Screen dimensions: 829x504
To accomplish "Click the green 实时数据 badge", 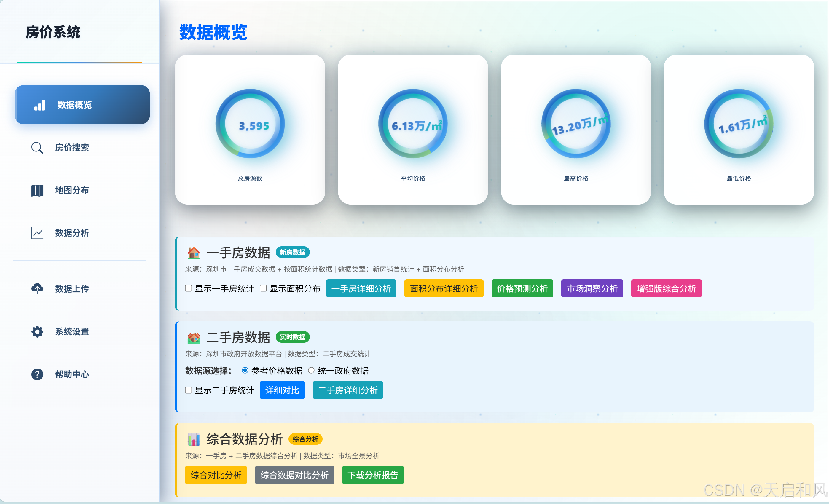I will coord(293,337).
